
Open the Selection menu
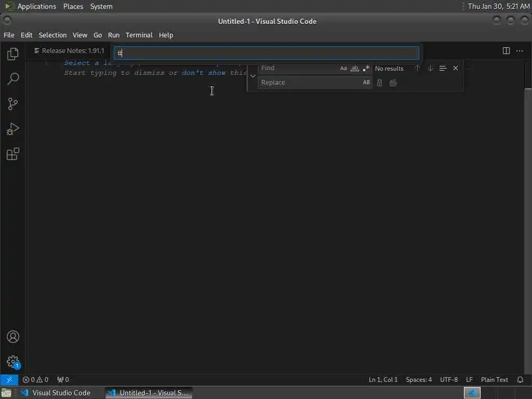(52, 35)
